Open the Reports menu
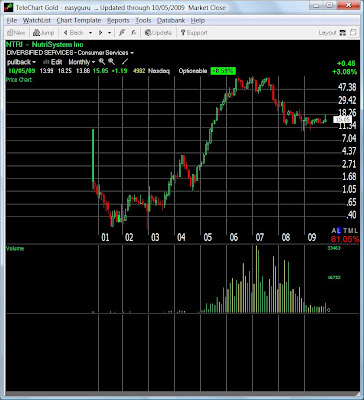This screenshot has width=364, height=400. point(118,20)
